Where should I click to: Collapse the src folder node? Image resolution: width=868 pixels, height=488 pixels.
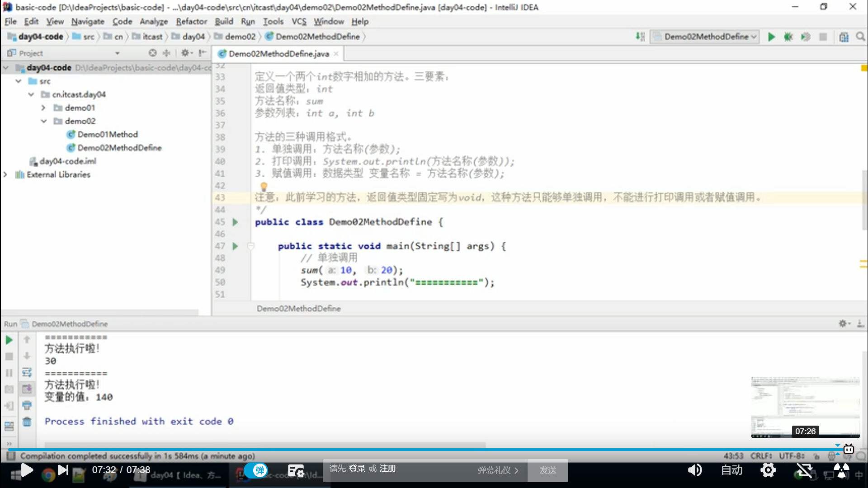19,81
